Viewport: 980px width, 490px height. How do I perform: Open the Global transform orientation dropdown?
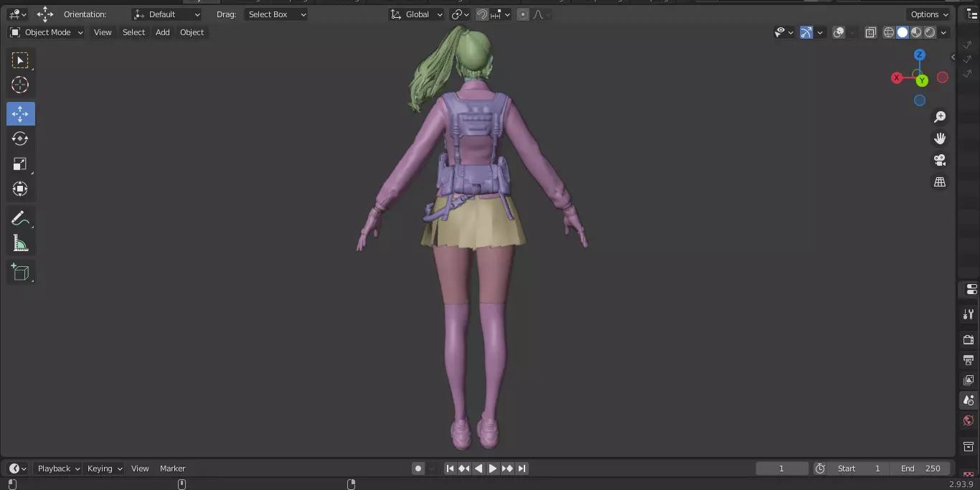pyautogui.click(x=416, y=14)
